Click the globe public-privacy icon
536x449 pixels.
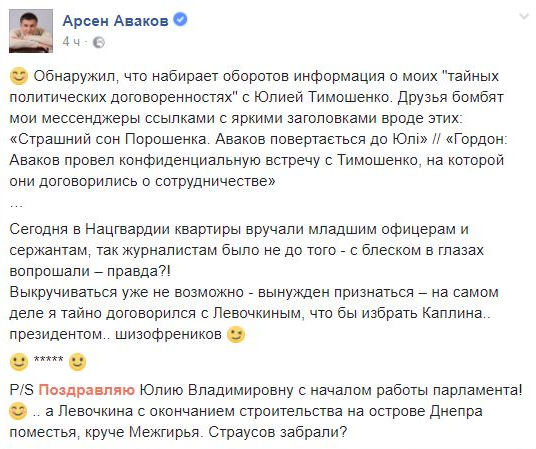[x=99, y=42]
